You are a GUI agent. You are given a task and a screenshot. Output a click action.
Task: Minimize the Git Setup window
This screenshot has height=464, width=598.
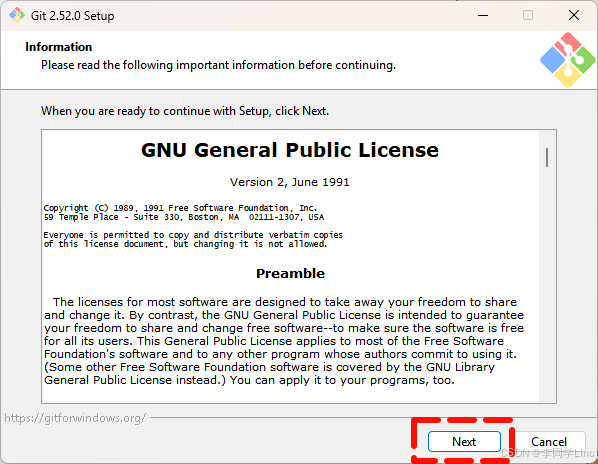[483, 16]
